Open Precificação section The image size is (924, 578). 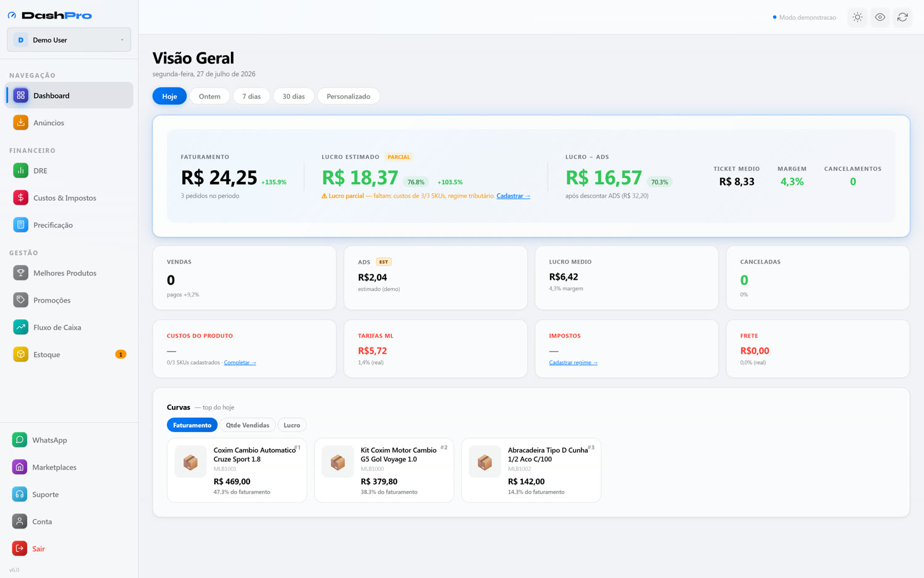point(69,225)
